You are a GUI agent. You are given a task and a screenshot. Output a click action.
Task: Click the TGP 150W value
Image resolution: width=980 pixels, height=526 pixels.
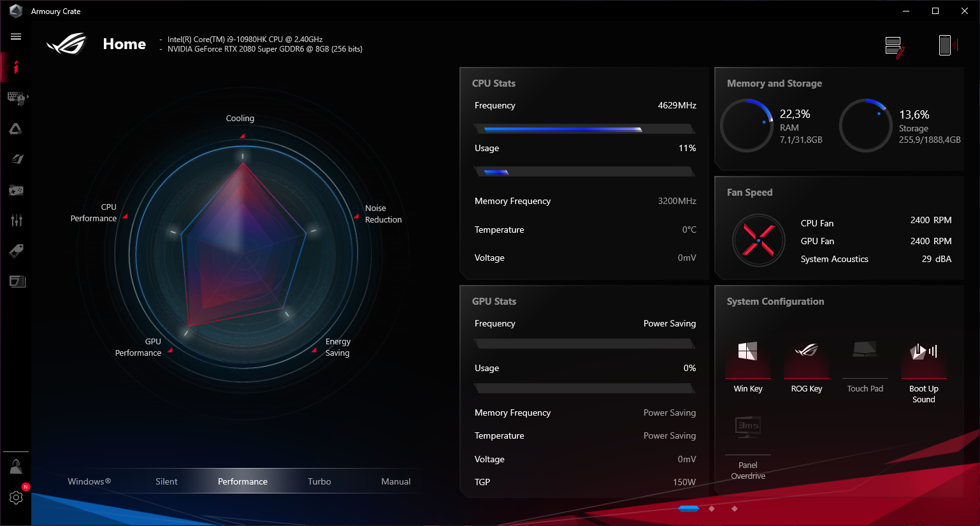coord(684,482)
